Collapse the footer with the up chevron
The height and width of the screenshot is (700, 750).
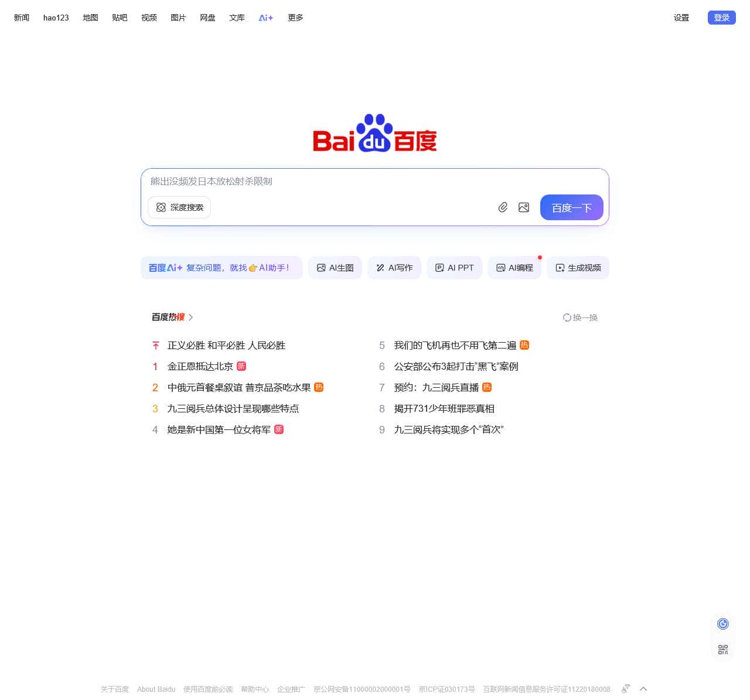[x=643, y=689]
